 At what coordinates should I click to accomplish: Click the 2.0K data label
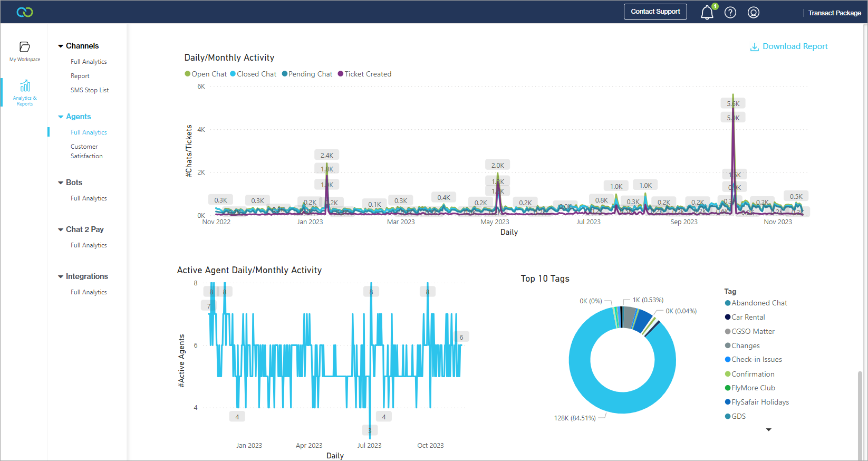(498, 165)
